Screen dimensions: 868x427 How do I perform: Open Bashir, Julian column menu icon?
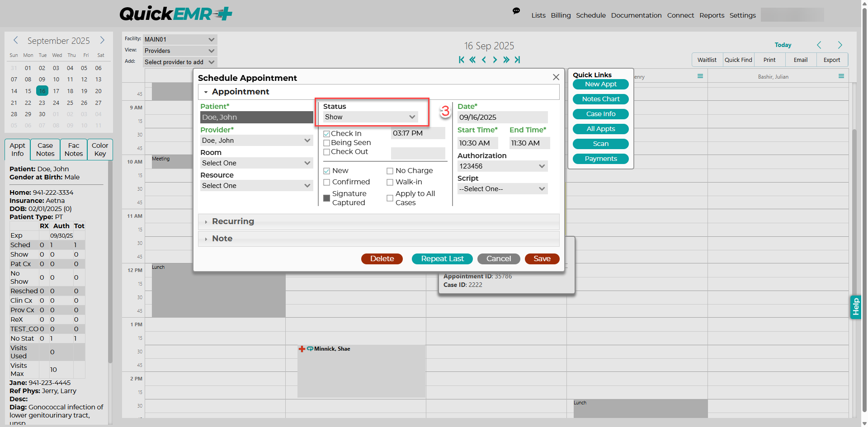click(841, 76)
